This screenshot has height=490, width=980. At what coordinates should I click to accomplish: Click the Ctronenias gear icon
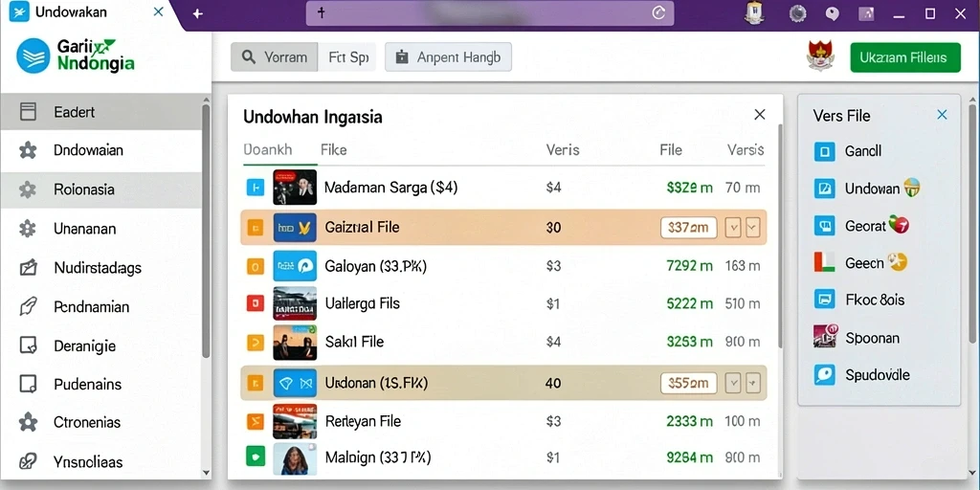click(x=28, y=422)
